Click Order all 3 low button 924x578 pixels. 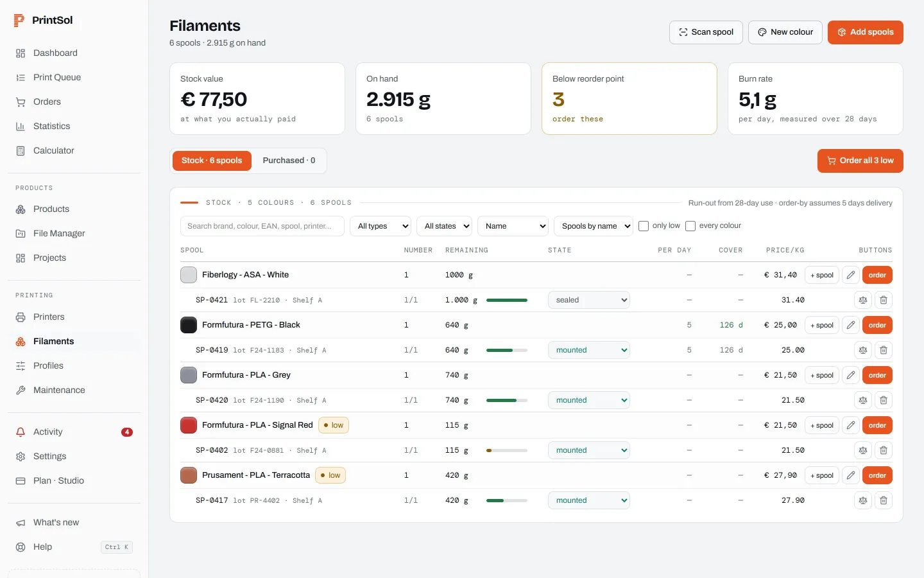pos(860,161)
